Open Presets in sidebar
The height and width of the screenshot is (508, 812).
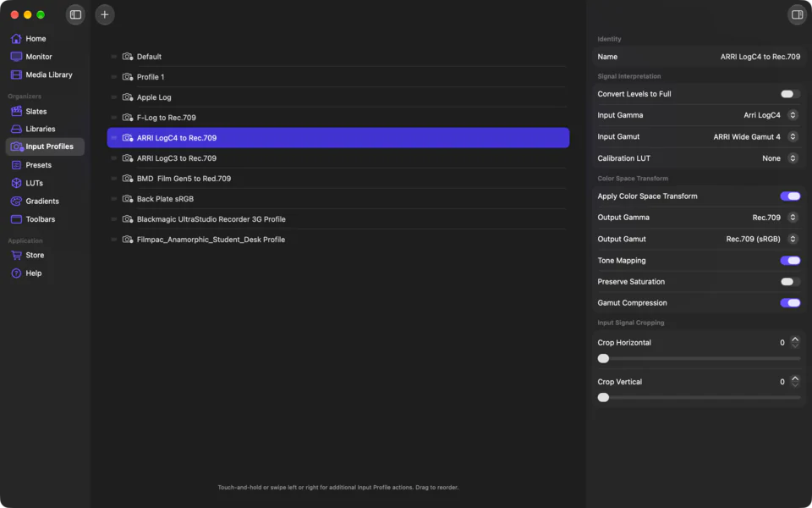click(38, 165)
